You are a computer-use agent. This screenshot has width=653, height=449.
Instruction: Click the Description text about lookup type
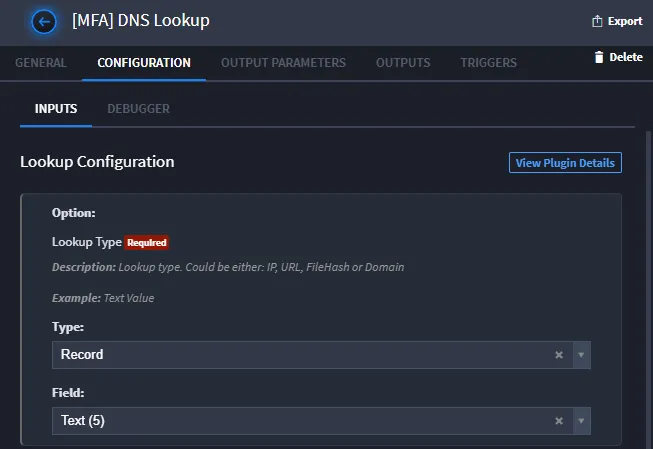pos(228,267)
